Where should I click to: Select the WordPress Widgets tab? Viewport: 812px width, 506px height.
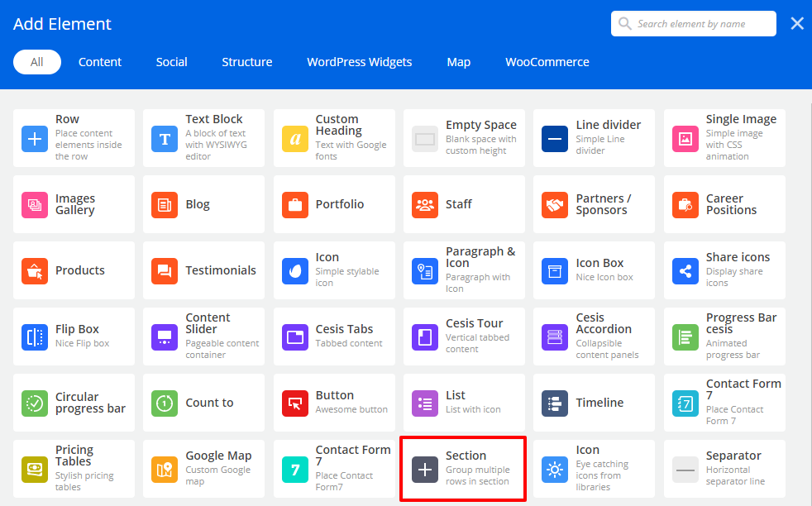click(x=359, y=62)
